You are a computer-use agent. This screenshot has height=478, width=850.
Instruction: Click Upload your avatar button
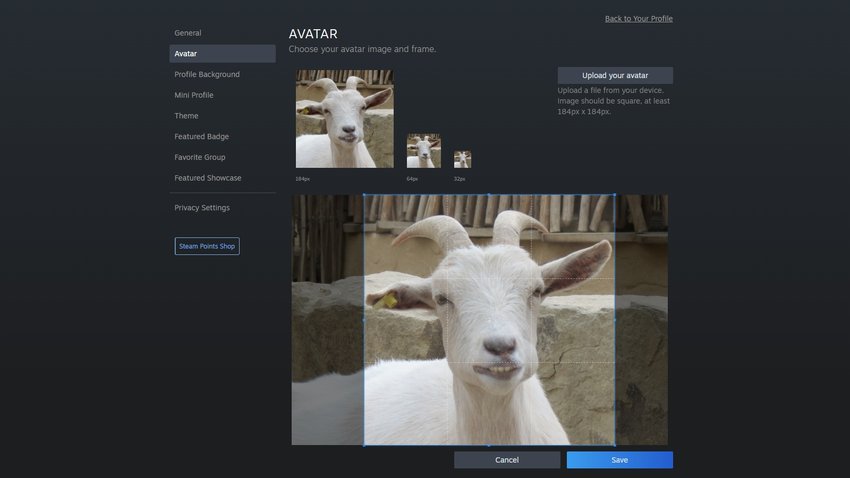click(x=615, y=75)
